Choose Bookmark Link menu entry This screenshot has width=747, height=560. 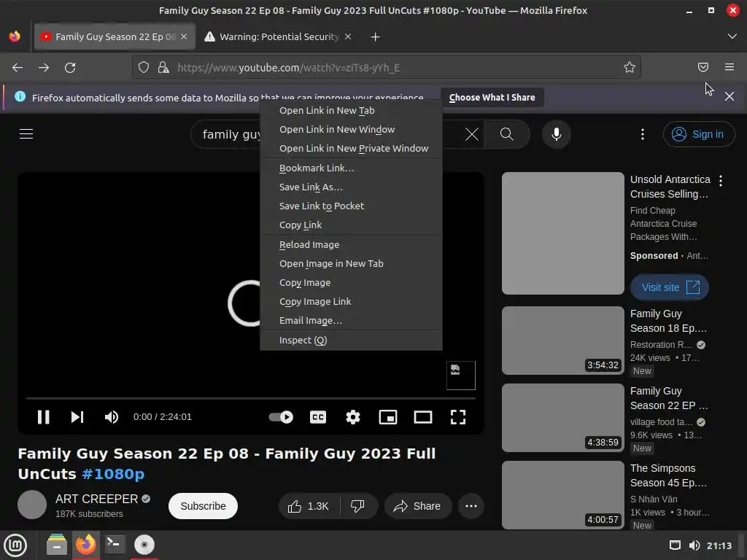tap(351, 168)
